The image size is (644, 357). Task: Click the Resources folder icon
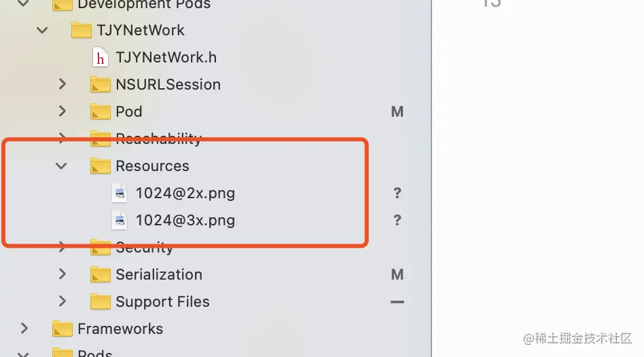tap(101, 166)
